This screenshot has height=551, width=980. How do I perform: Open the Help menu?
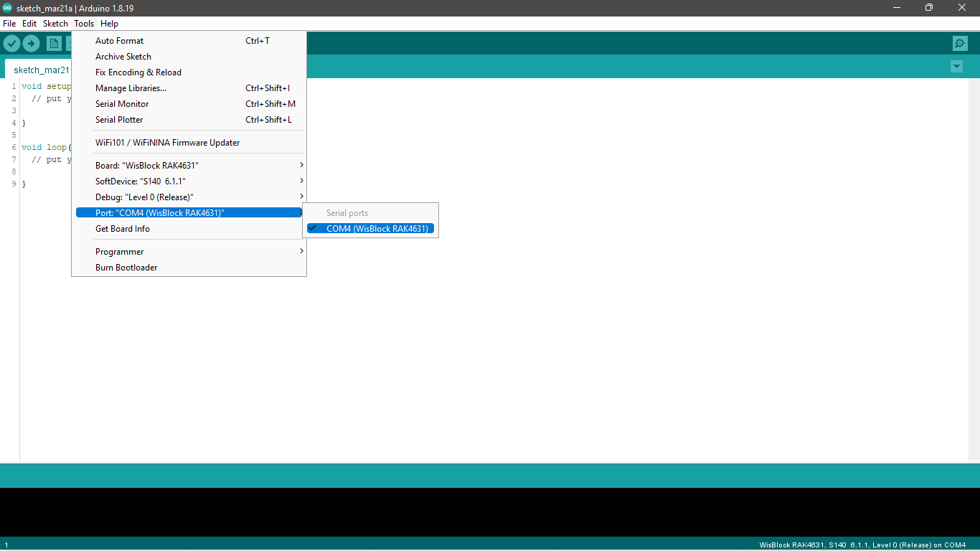pos(109,24)
